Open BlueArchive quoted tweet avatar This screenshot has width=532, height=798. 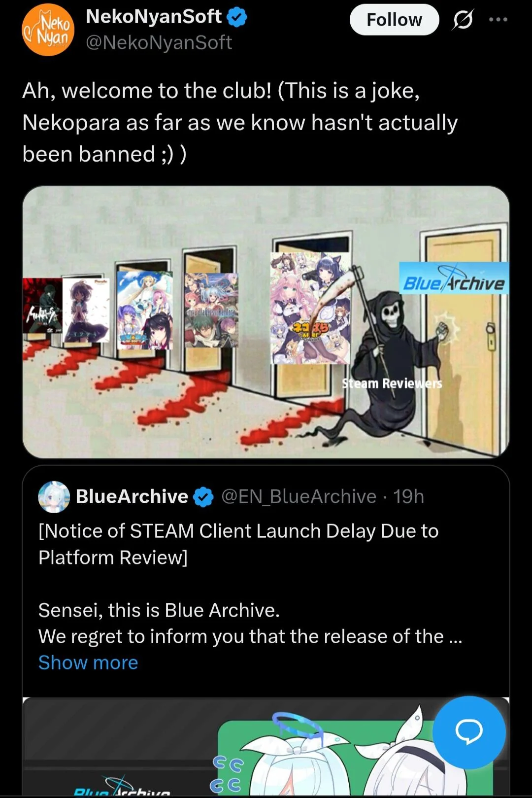[x=54, y=497]
